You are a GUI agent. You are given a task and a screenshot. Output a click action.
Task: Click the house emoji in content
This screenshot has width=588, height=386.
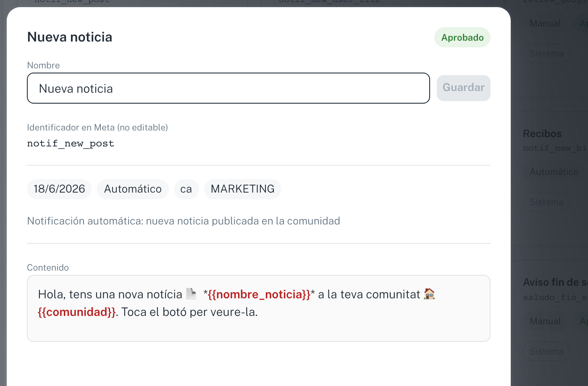coord(429,294)
